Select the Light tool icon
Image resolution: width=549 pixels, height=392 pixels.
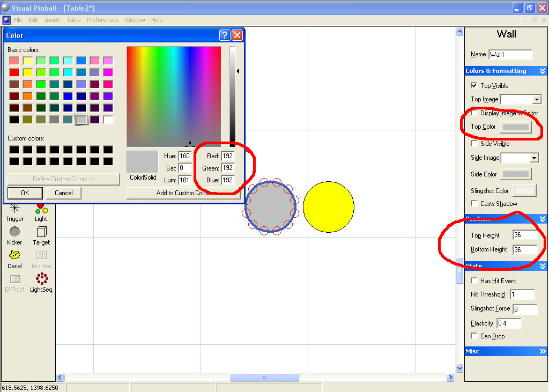click(41, 209)
